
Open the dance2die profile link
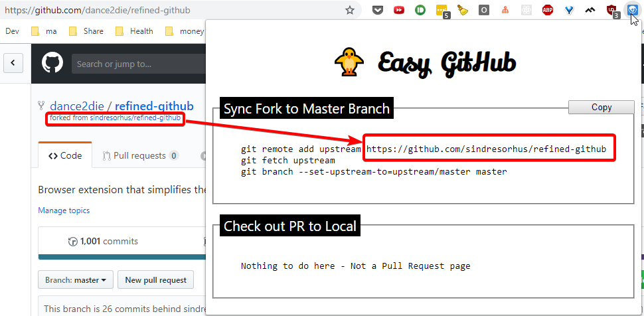(x=76, y=106)
